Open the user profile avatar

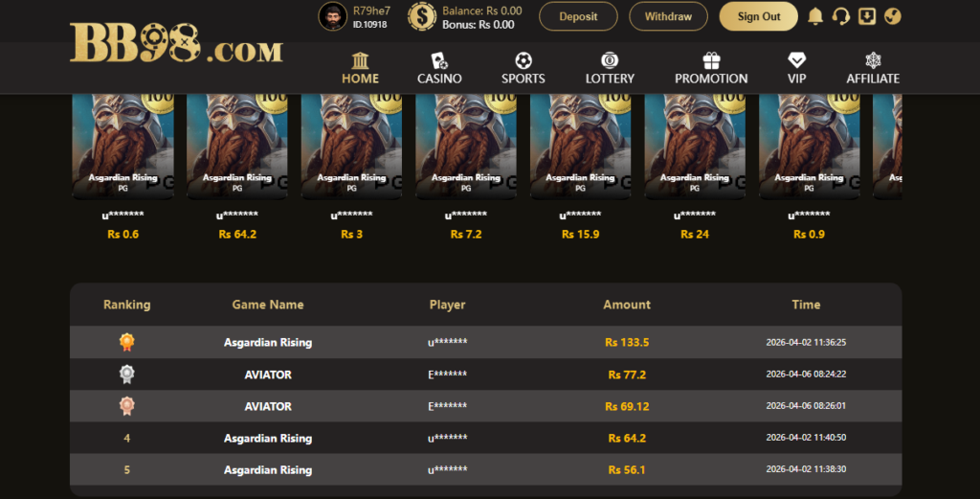pyautogui.click(x=332, y=16)
